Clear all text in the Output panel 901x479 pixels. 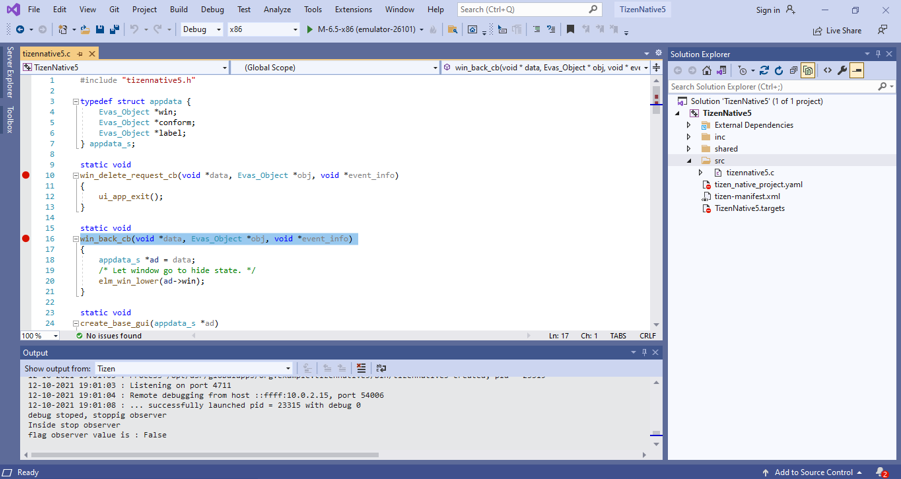[361, 368]
